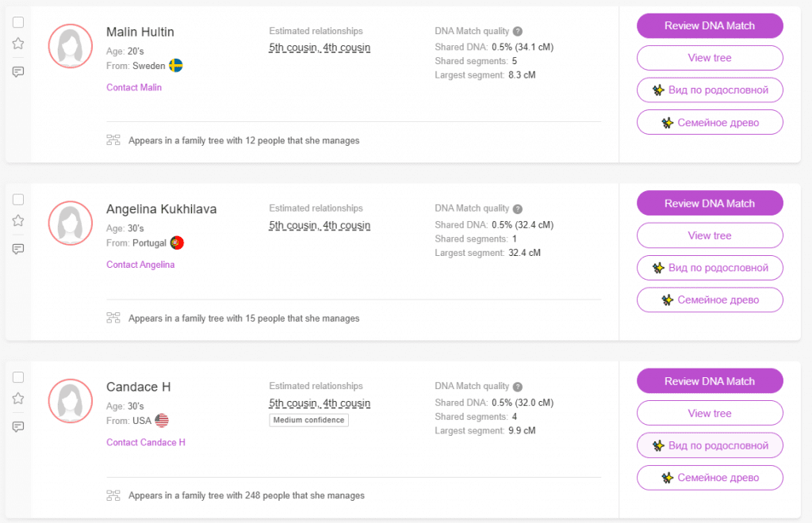Click the family tree icon in Candace H's card
Image resolution: width=812 pixels, height=523 pixels.
(113, 495)
